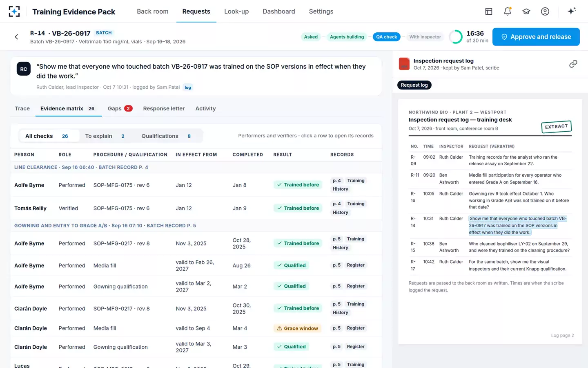Open Register for Ciarán Doyle Gowning qualification
The width and height of the screenshot is (588, 368).
(x=356, y=347)
